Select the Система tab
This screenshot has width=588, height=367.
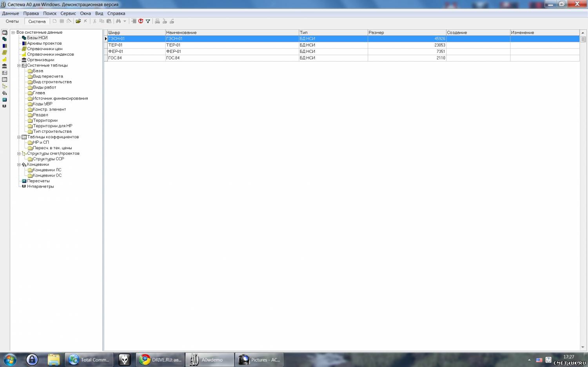(x=37, y=22)
